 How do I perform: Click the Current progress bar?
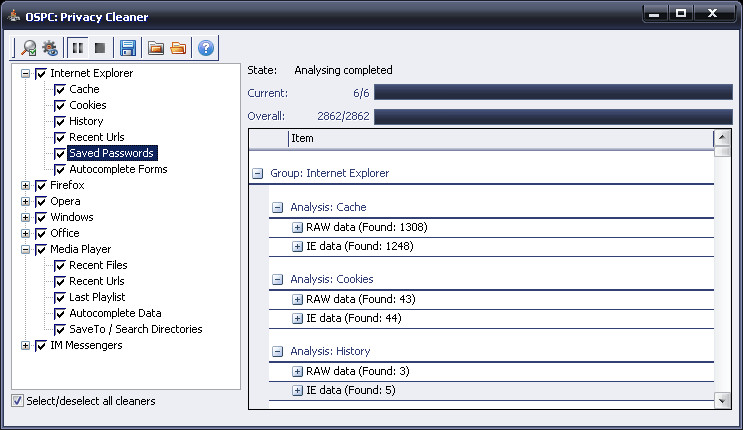553,92
